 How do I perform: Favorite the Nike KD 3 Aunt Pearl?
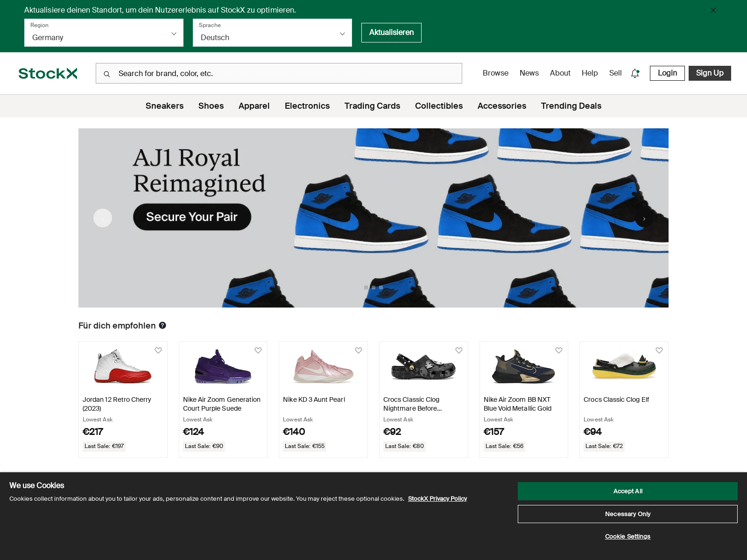coord(359,350)
